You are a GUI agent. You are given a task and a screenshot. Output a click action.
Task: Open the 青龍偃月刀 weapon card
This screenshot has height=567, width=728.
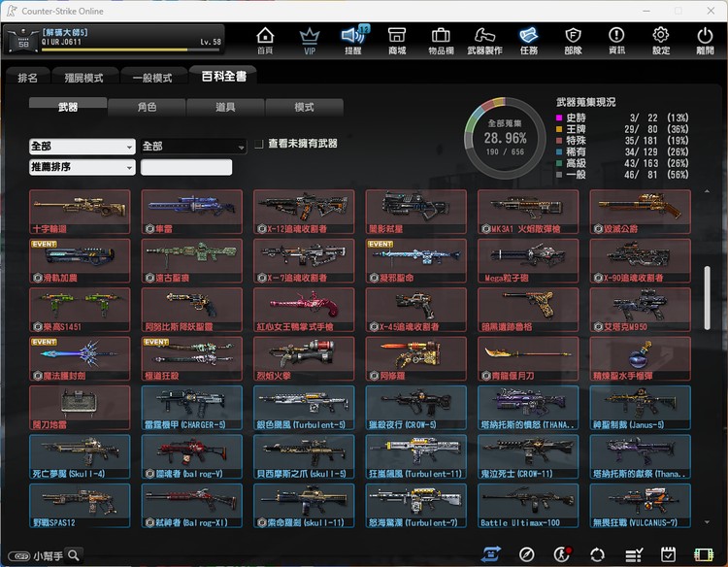pyautogui.click(x=528, y=358)
